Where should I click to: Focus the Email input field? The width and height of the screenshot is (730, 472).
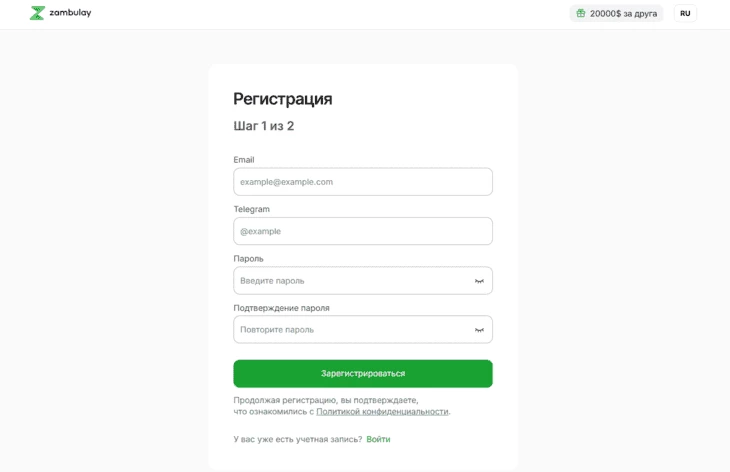(x=362, y=182)
